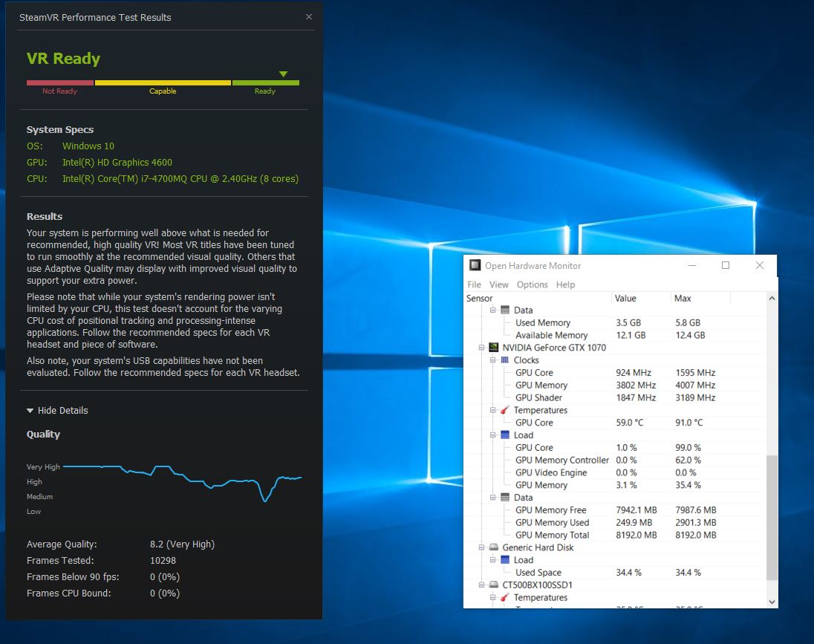Click the 99.0 % max GPU Core load
Image resolution: width=814 pixels, height=644 pixels.
click(x=688, y=447)
